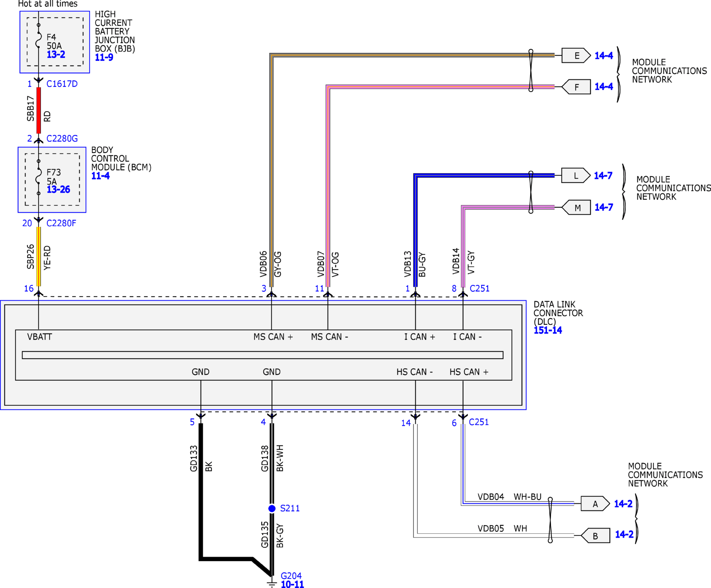Open the 14-4 link beside connector E
This screenshot has width=711, height=588.
tap(604, 55)
